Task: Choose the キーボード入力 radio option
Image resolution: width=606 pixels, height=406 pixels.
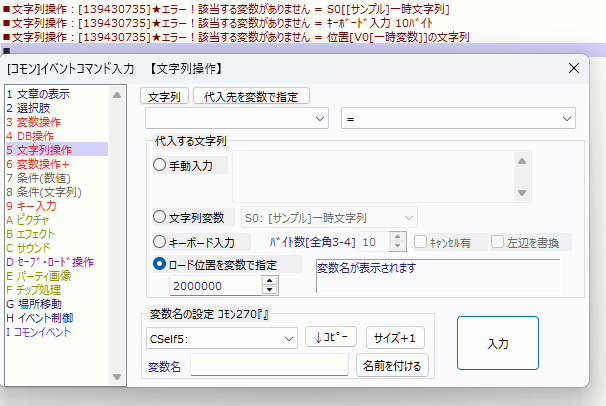Action: tap(160, 242)
